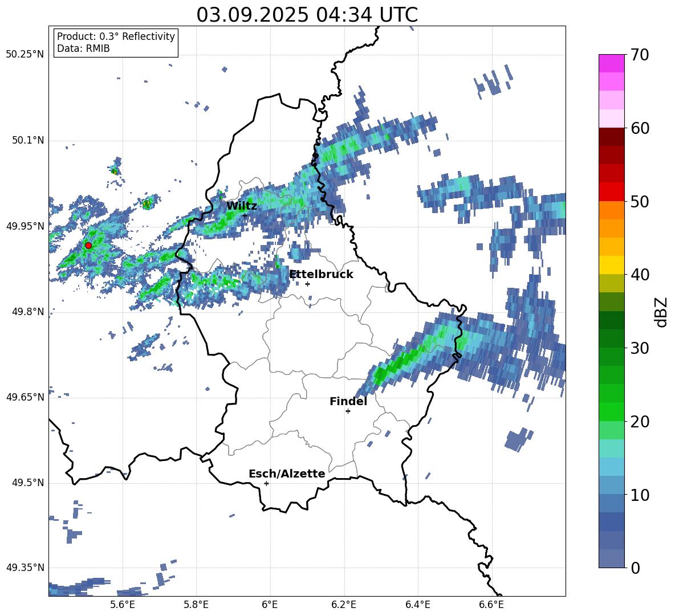Screen dimensions: 675x616
Task: Click the 'Ettelbruck' map label
Action: 321,275
